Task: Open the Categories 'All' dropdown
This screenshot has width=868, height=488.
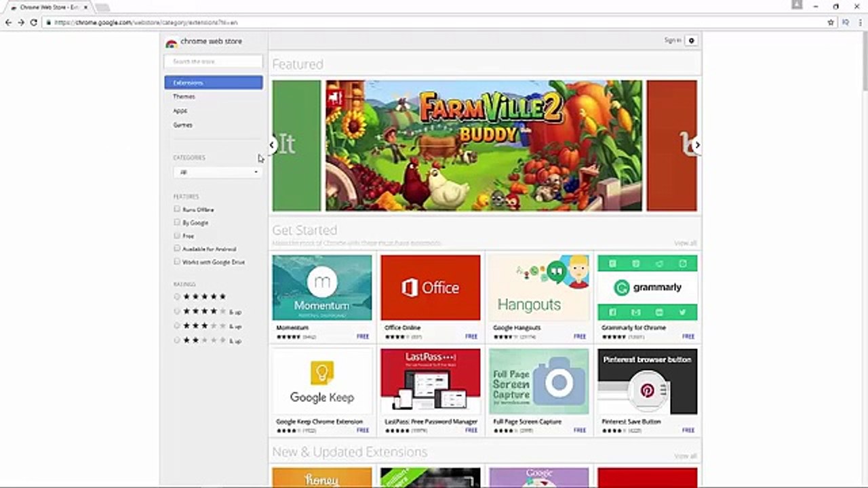Action: pos(217,172)
